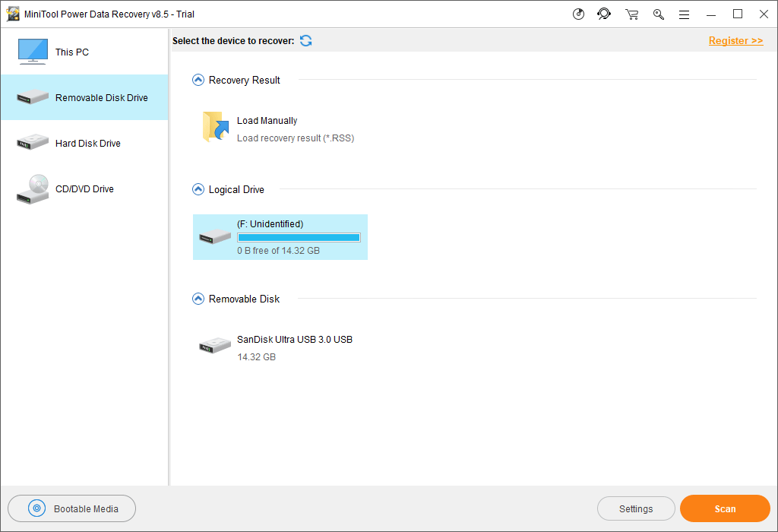Collapse the Logical Drive section

(198, 189)
